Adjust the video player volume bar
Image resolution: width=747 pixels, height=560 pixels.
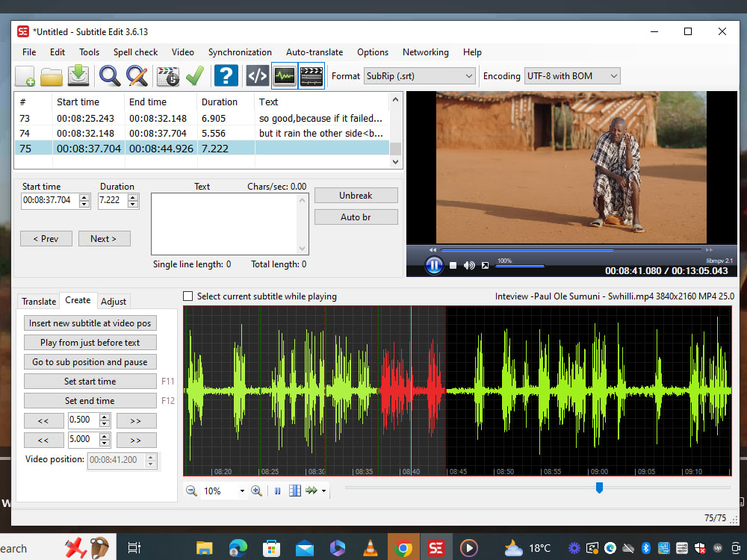point(520,267)
